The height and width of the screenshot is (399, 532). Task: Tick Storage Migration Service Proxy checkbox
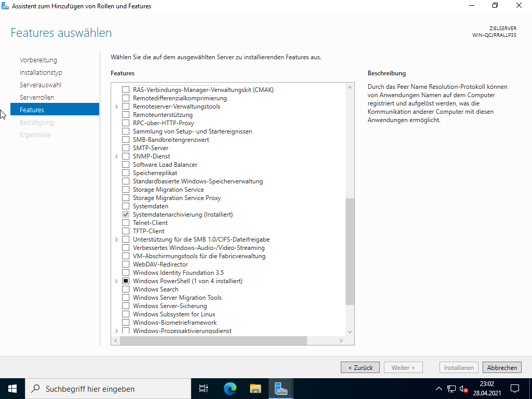tap(126, 198)
